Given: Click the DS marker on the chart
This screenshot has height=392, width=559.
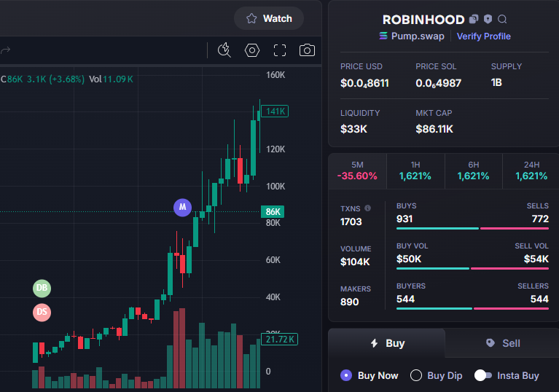Looking at the screenshot, I should click(42, 312).
